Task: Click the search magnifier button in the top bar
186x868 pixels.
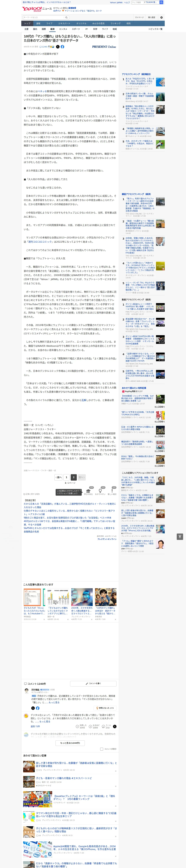Action: [161, 2]
